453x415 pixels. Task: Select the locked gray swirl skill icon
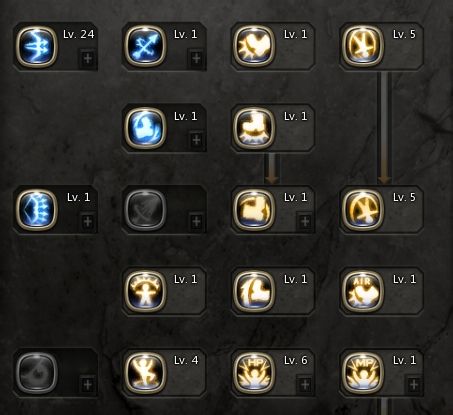(37, 373)
